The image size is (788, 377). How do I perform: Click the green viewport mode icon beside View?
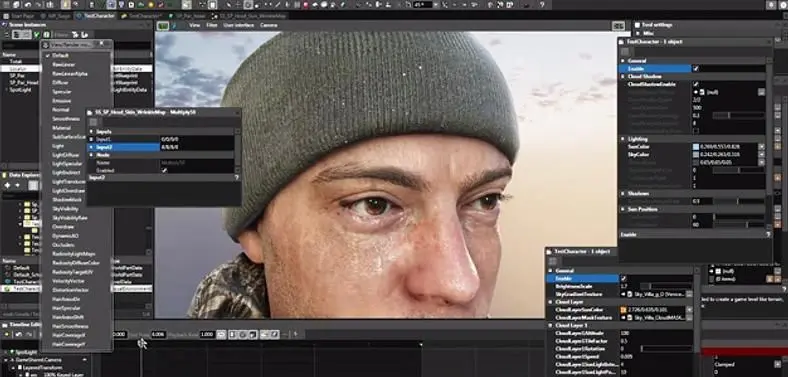[x=163, y=26]
